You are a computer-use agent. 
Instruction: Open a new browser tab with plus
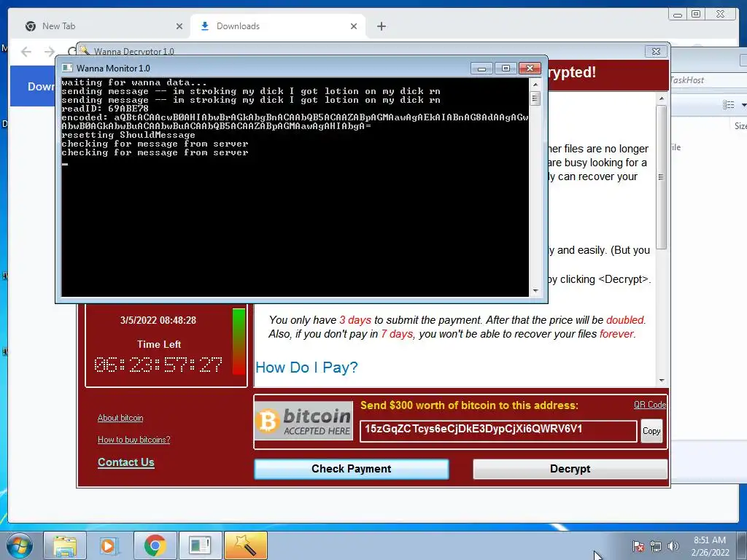pos(381,26)
